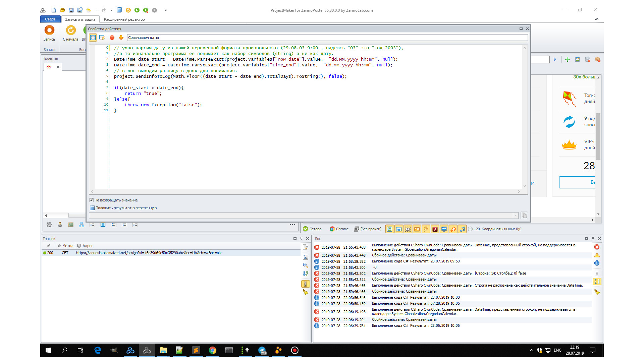Screen dimensions: 644x362
Task: Open the result variable dropdown
Action: point(516,216)
